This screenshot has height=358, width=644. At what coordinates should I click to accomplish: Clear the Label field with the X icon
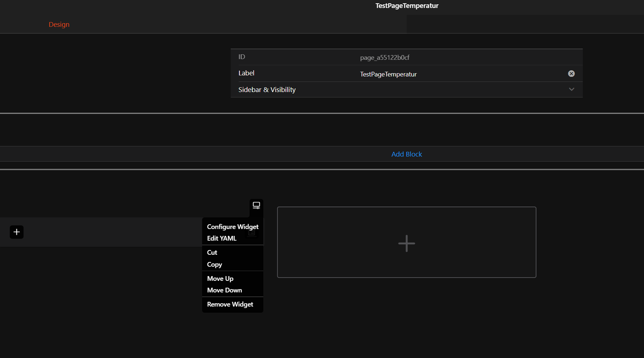coord(571,74)
